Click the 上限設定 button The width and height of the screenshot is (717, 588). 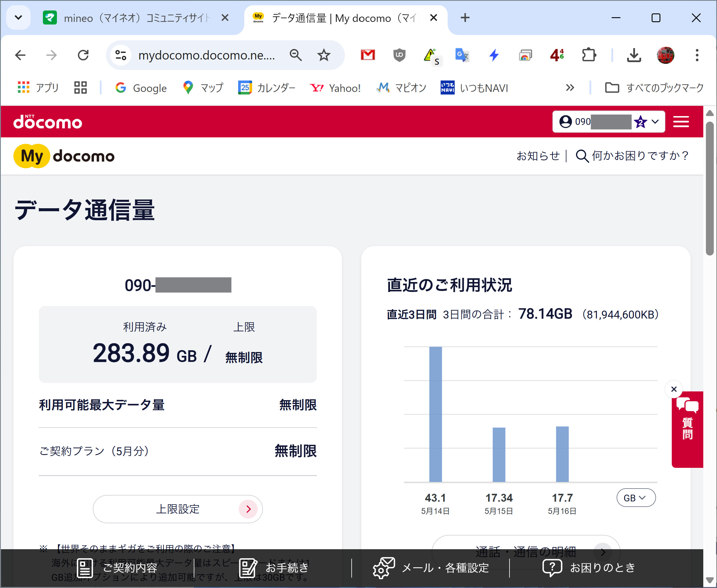pos(177,509)
